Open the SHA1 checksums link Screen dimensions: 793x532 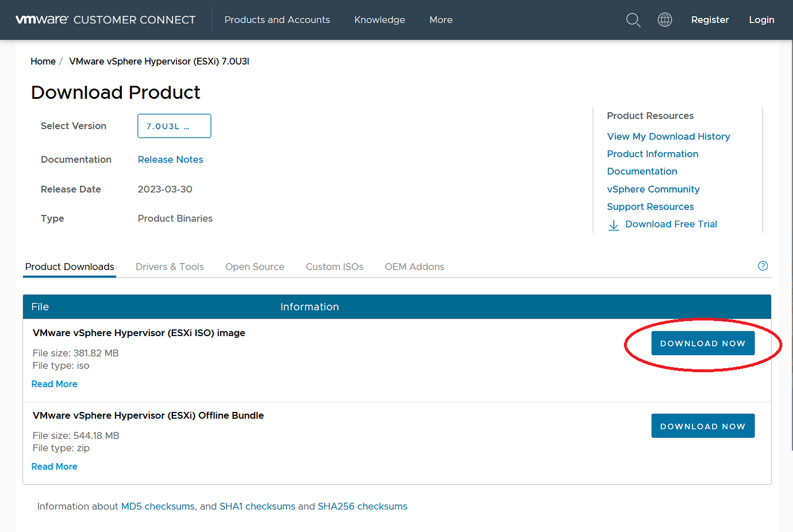click(257, 506)
